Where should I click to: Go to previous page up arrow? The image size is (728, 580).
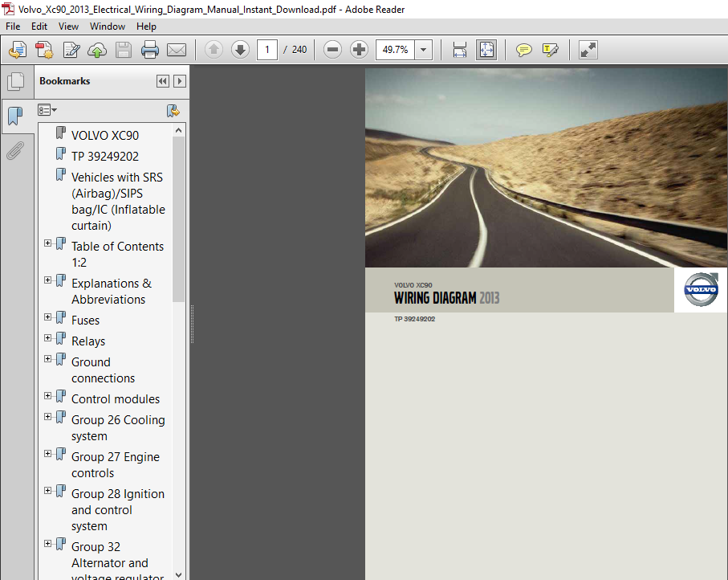click(214, 49)
